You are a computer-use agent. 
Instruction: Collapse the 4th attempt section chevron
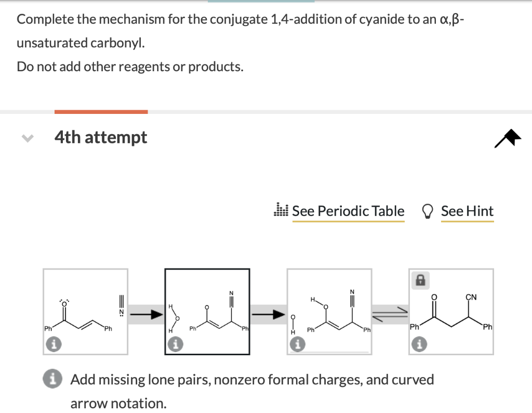pos(27,137)
